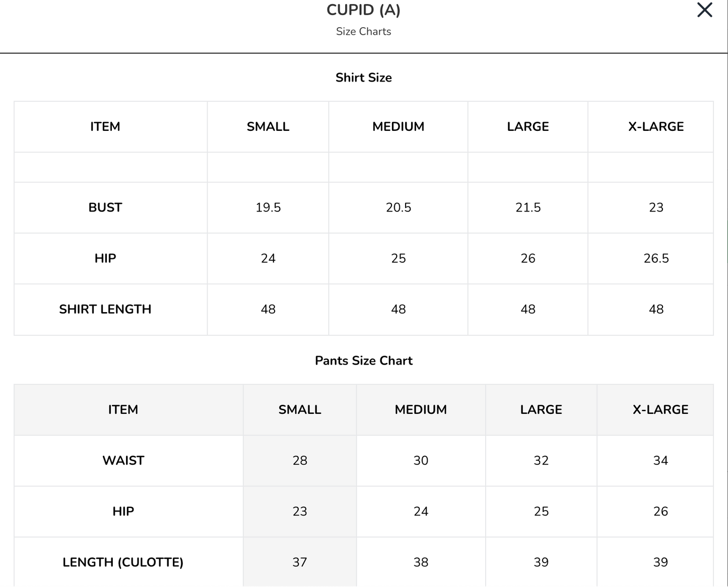Click the MEDIUM header in Shirt Size table
728x587 pixels.
pos(398,126)
